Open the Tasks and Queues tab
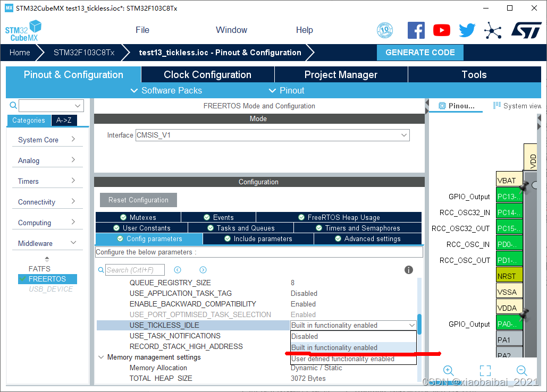 (x=241, y=228)
